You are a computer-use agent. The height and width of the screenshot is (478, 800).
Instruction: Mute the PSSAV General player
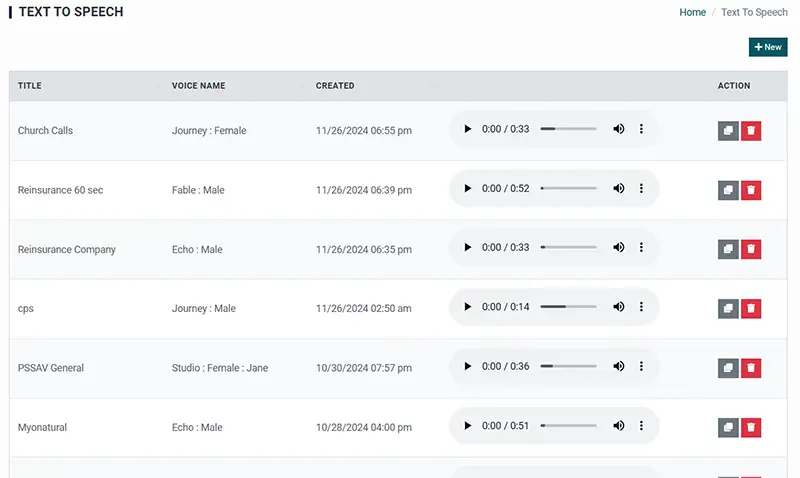(618, 366)
